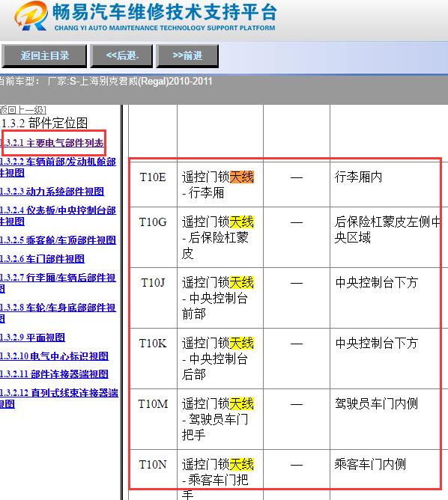Screen dimensions: 448x500
Task: Open 1.3.2.7 行李厢/车辆后部件视图 link
Action: pyautogui.click(x=58, y=283)
